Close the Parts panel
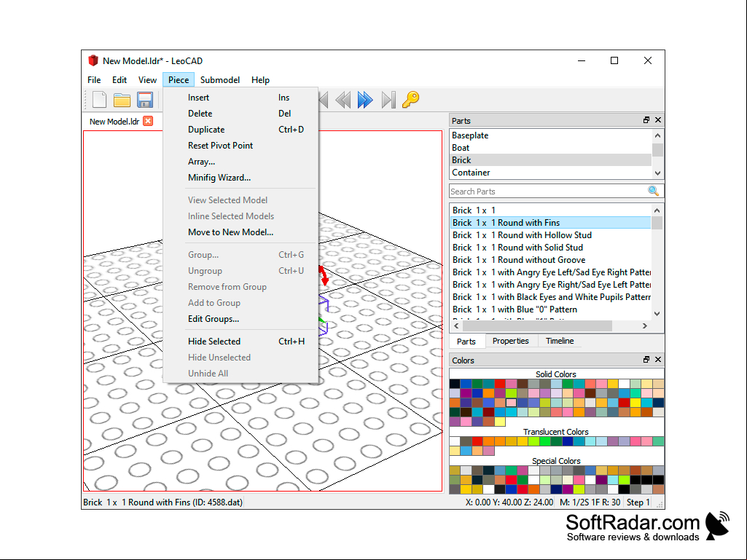 tap(658, 120)
